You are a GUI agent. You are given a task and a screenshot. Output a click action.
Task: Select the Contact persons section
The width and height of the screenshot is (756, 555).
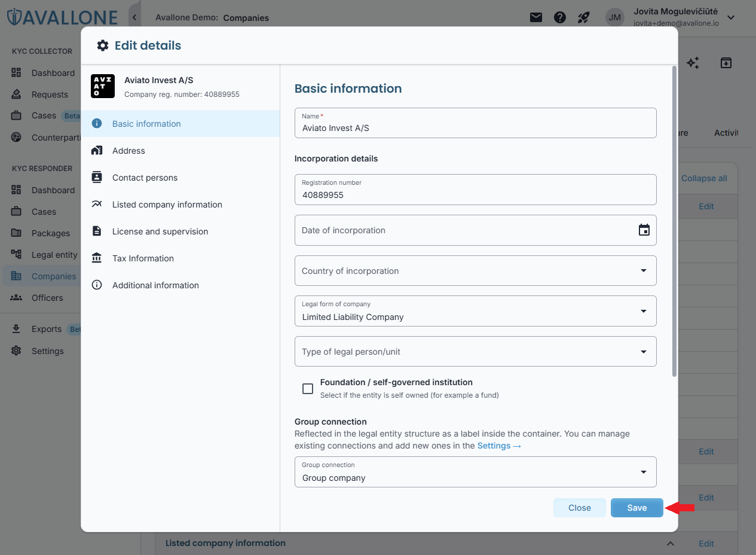pyautogui.click(x=180, y=178)
